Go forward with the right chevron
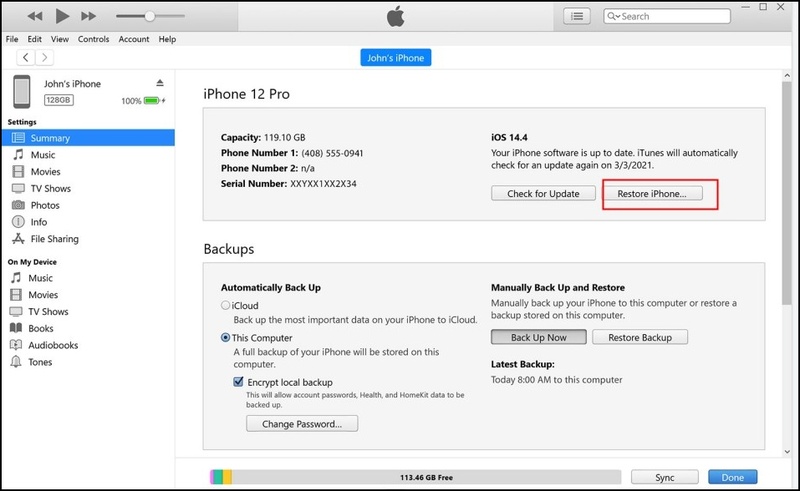Viewport: 800px width, 491px height. 44,58
